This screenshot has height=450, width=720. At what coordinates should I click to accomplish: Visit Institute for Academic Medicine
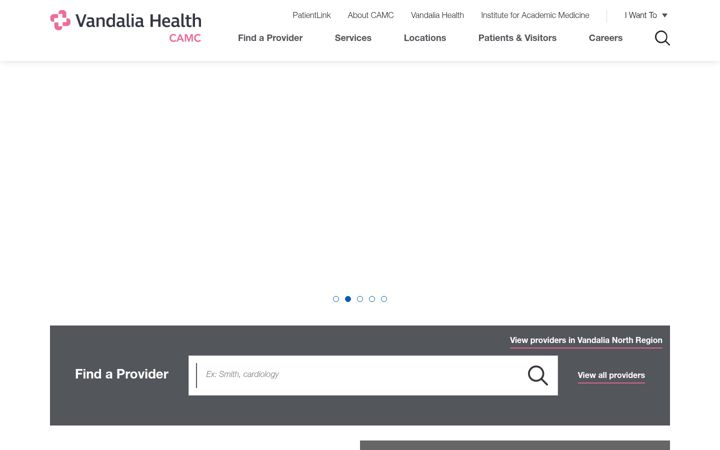pos(535,15)
